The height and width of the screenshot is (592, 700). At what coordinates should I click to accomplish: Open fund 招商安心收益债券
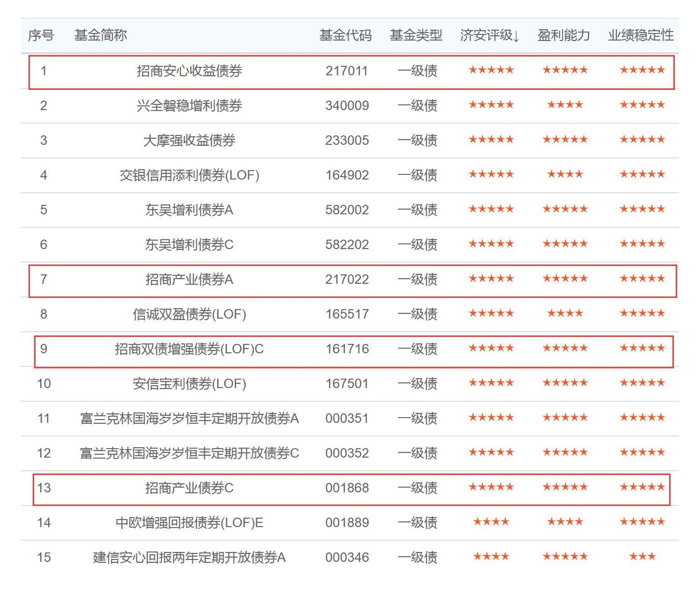(189, 71)
